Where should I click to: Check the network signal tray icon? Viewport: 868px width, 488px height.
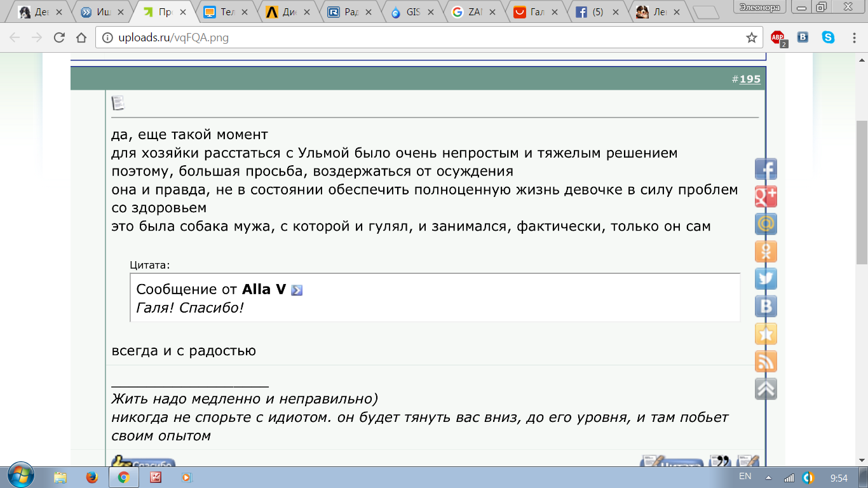(789, 477)
